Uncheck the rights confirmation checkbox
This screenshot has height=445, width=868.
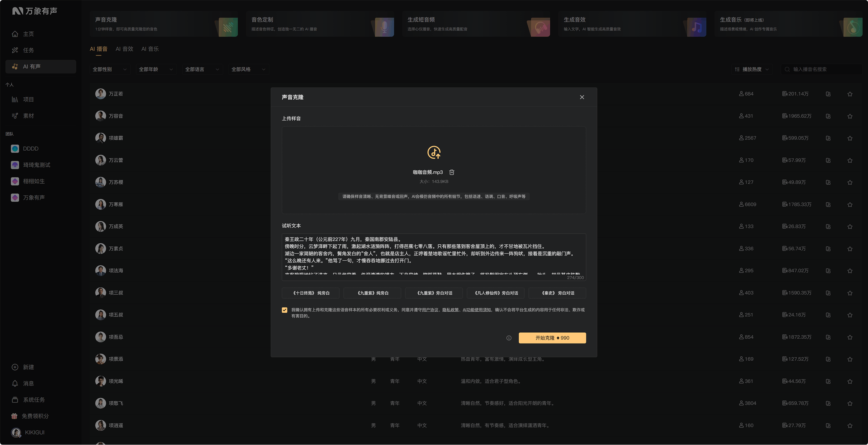click(285, 310)
